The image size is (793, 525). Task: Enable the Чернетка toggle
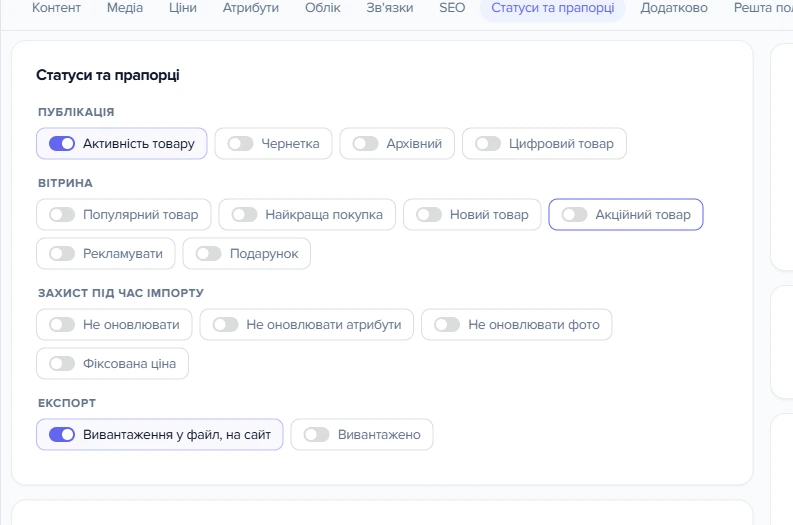pos(240,144)
